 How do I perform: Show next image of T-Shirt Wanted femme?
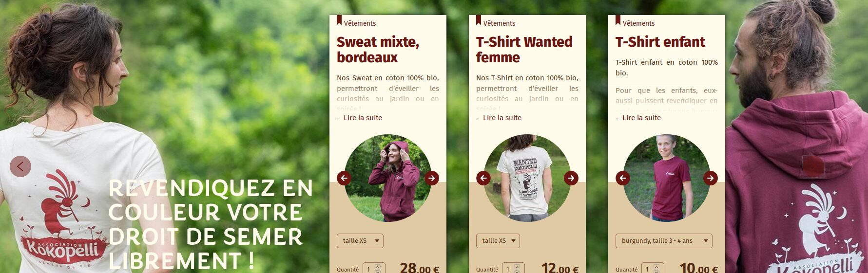coord(571,178)
